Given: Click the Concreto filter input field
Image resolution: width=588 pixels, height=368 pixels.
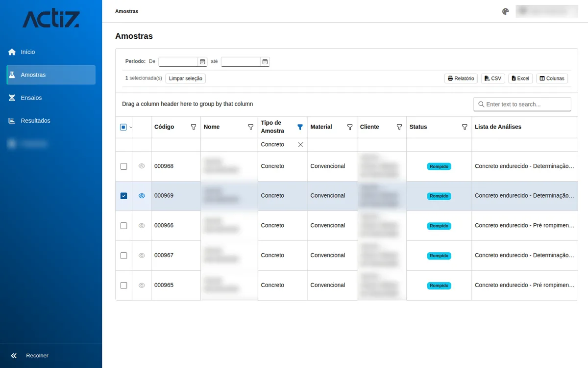Looking at the screenshot, I should (277, 145).
